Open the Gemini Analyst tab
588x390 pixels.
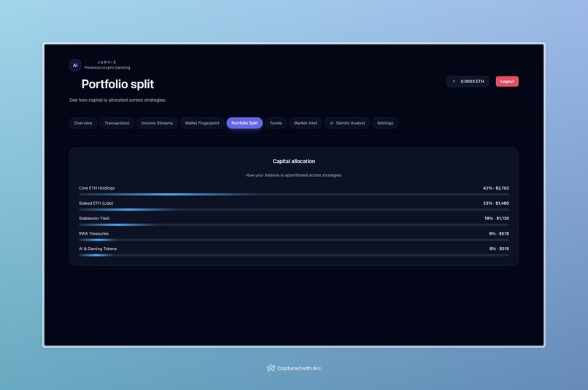347,123
